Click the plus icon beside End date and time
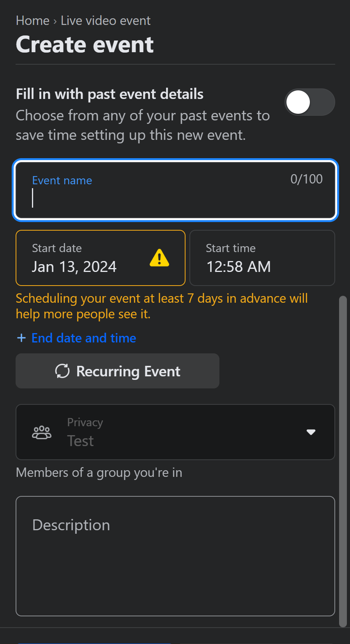The height and width of the screenshot is (644, 350). point(21,338)
